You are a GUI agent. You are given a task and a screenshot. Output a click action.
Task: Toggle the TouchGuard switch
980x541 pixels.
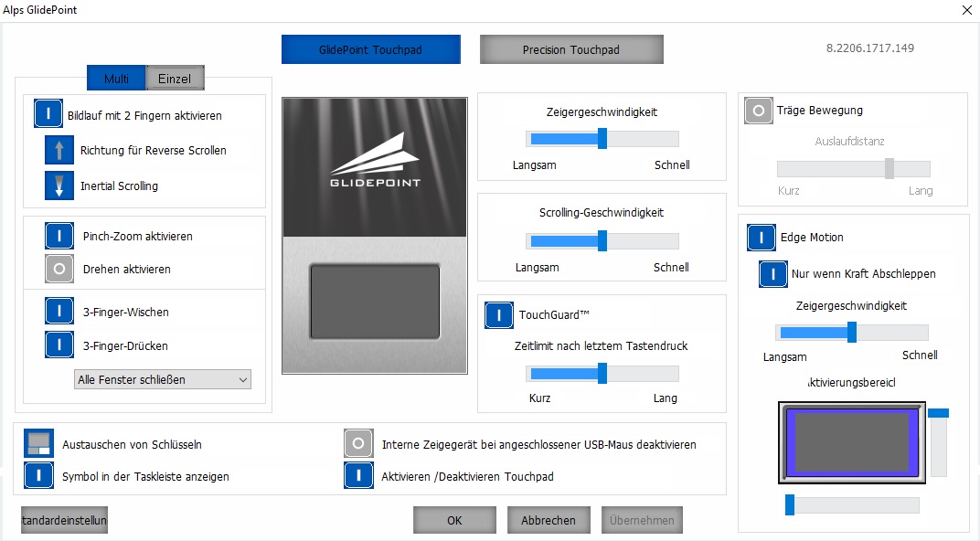point(499,315)
